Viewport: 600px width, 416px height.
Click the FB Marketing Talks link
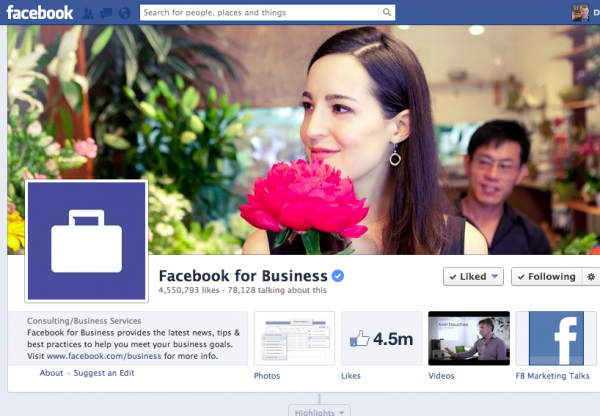coord(552,376)
